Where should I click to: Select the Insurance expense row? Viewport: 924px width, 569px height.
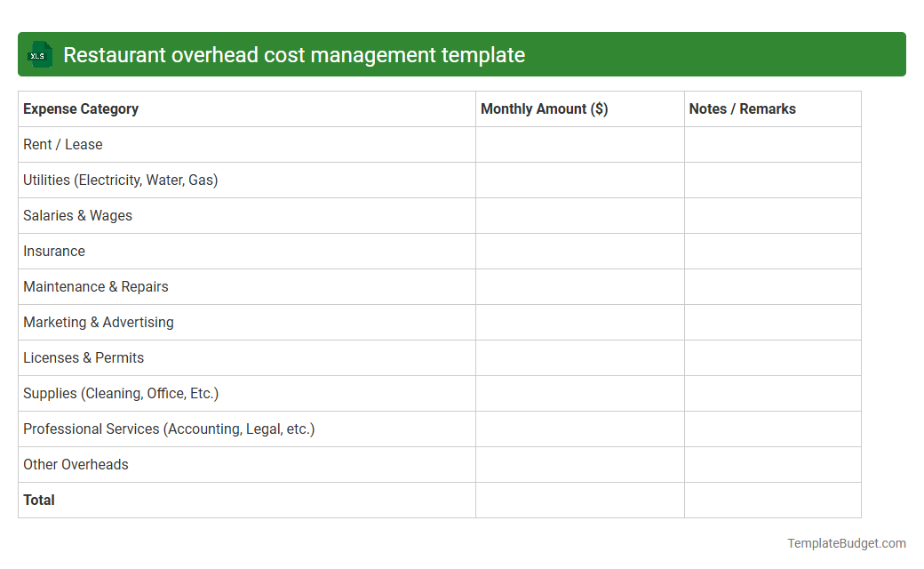pos(54,251)
